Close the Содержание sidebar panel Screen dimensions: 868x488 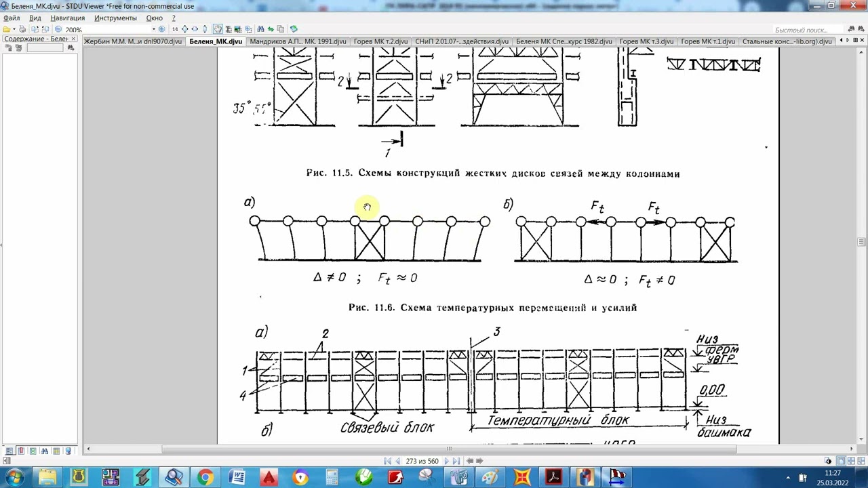74,39
